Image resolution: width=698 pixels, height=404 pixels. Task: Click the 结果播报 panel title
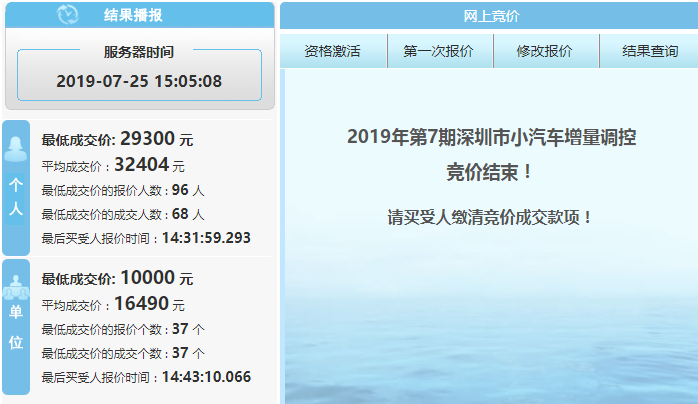point(133,15)
